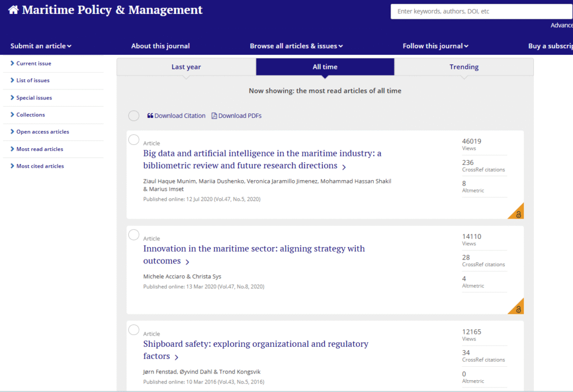Open the Collections sidebar link
Screen dimensions: 573x392
tap(31, 115)
